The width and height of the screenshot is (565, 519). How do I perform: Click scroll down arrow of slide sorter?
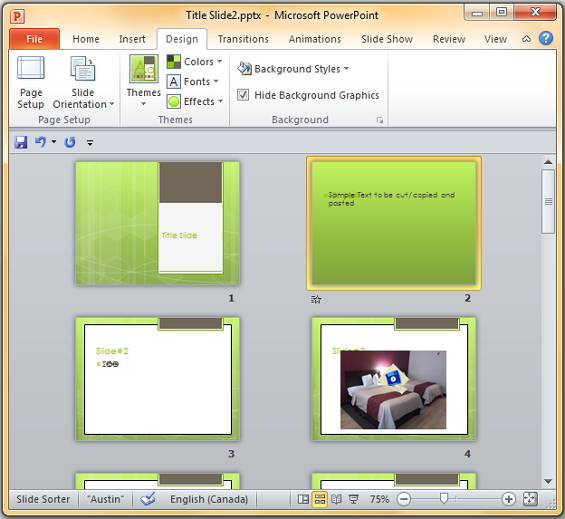[548, 482]
